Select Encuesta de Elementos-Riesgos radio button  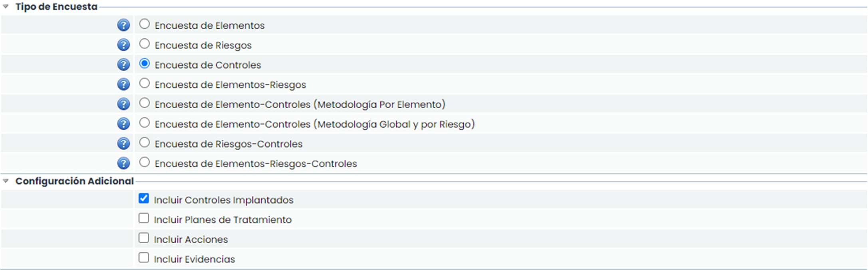pos(145,83)
